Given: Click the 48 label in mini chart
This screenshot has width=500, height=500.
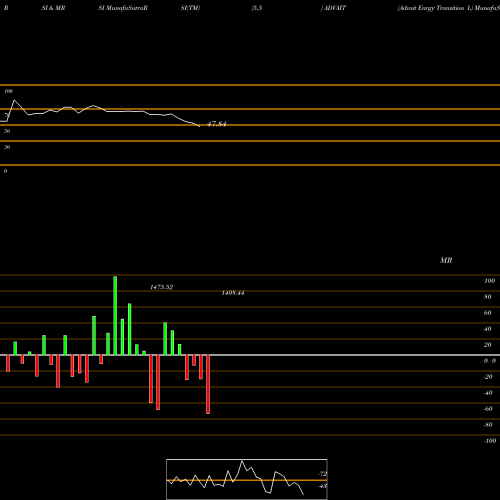Looking at the screenshot, I should [x=322, y=486].
